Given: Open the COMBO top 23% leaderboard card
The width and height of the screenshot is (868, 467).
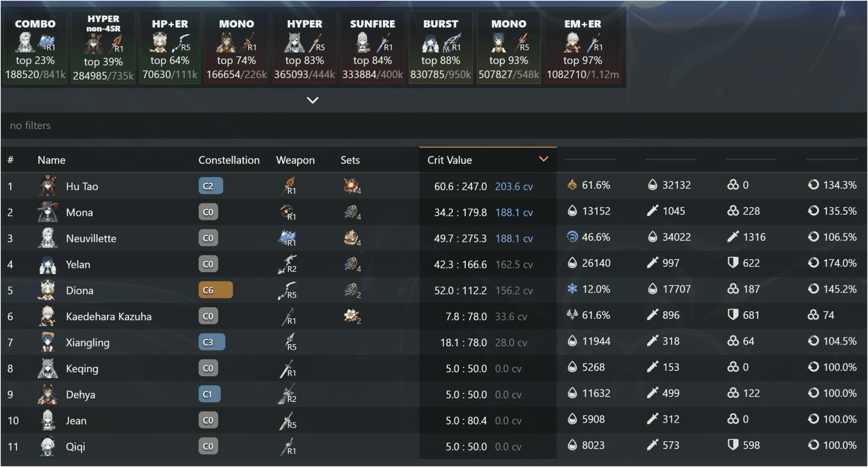Looking at the screenshot, I should [x=35, y=48].
